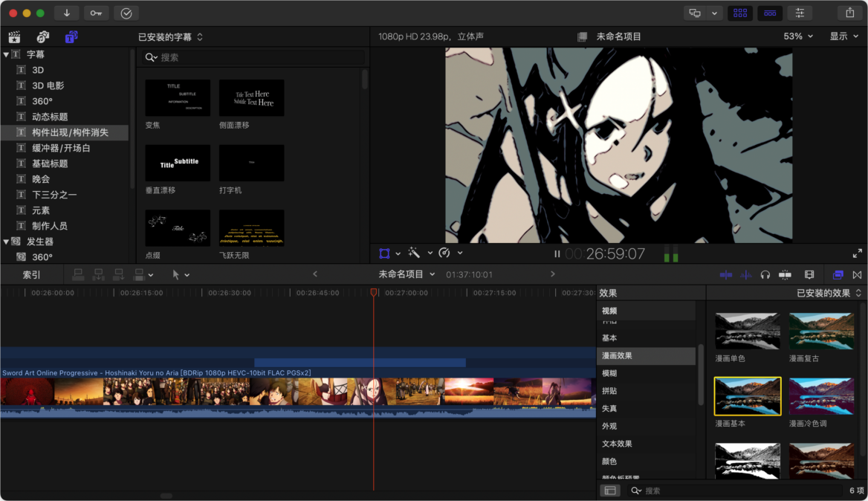Screen dimensions: 868x501
Task: Open the background tasks checkmark icon
Action: [126, 13]
